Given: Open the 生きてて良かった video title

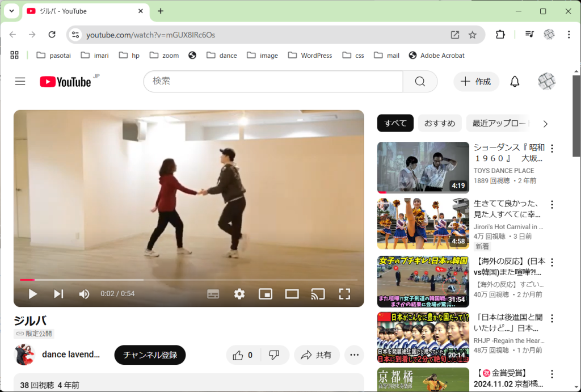Looking at the screenshot, I should 507,209.
